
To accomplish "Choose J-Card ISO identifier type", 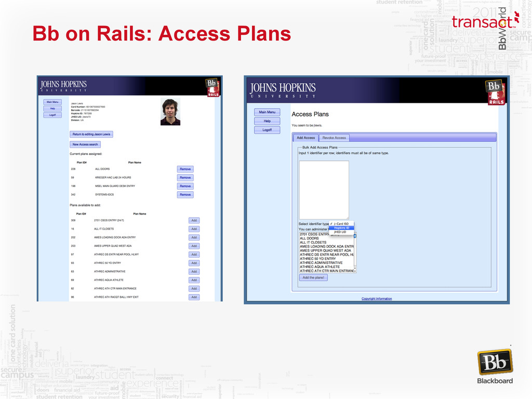I will (341, 223).
